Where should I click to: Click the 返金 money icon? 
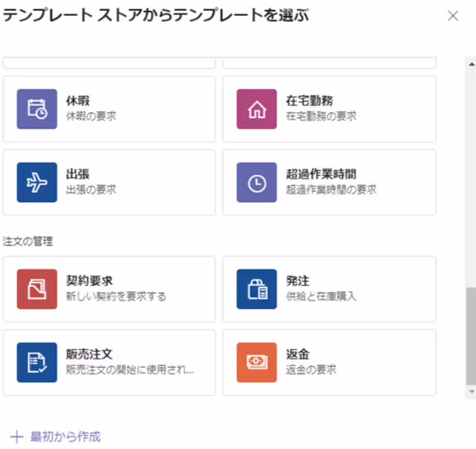[x=257, y=363]
